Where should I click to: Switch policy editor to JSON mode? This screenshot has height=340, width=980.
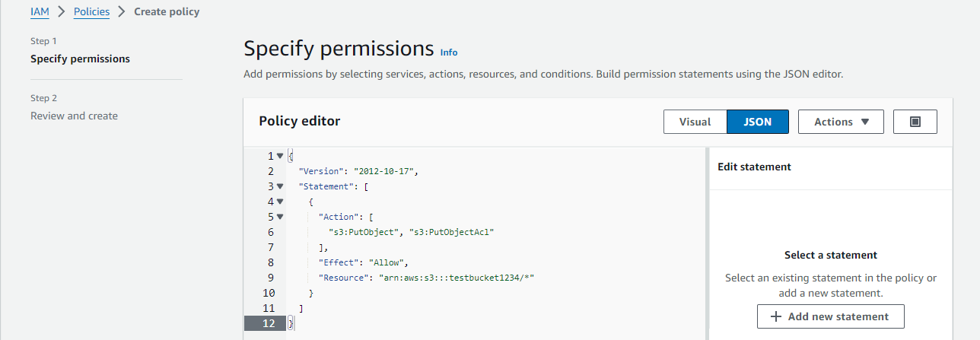(x=757, y=122)
